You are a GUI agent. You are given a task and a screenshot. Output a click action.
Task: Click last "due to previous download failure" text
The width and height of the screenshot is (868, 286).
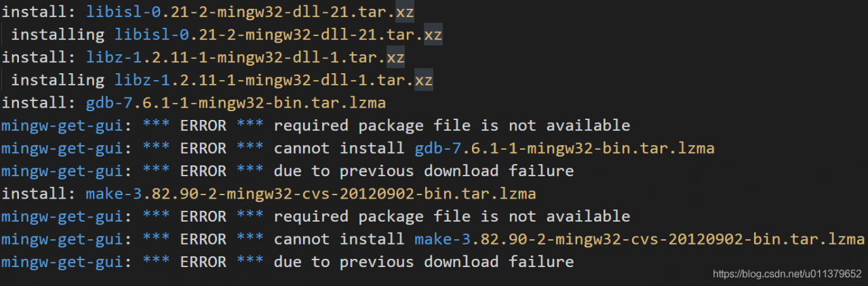[423, 262]
